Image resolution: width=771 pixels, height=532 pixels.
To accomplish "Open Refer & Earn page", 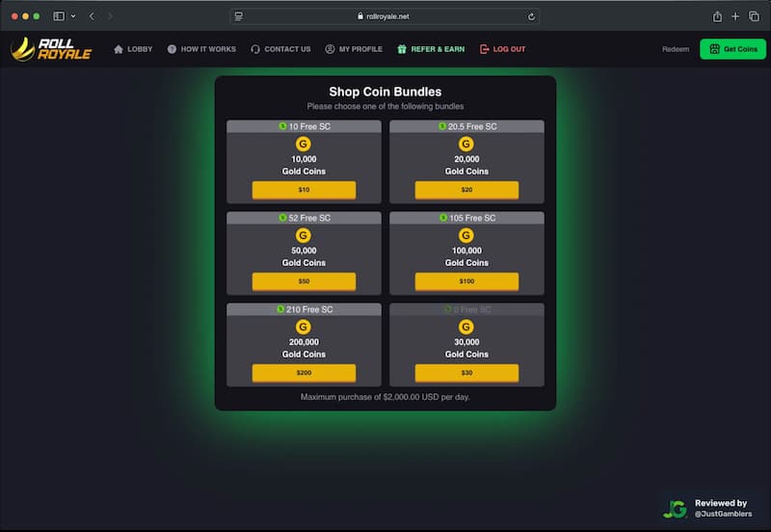I will (431, 49).
